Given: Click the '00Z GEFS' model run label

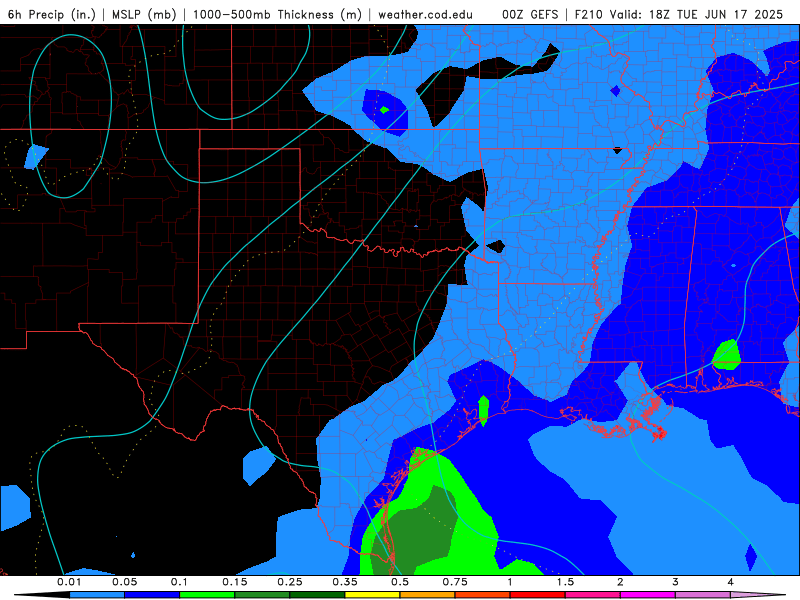Looking at the screenshot, I should (530, 14).
